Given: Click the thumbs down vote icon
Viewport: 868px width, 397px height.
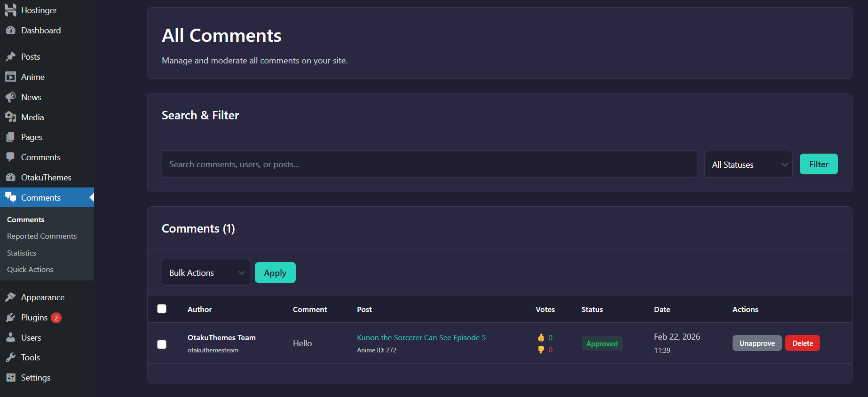Looking at the screenshot, I should tap(541, 350).
